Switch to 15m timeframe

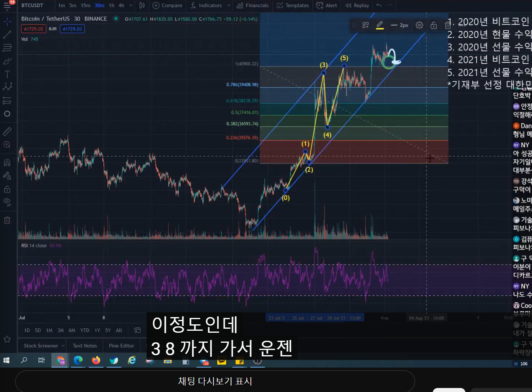[x=85, y=5]
